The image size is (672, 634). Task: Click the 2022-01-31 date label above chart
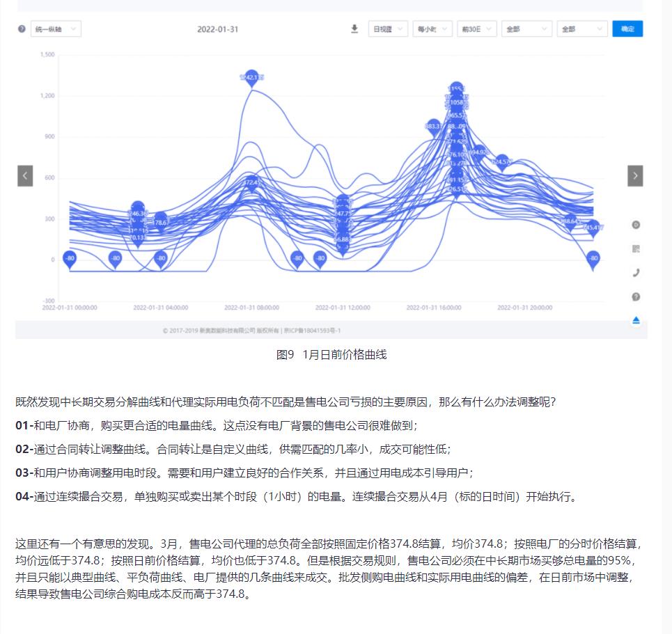(x=218, y=29)
